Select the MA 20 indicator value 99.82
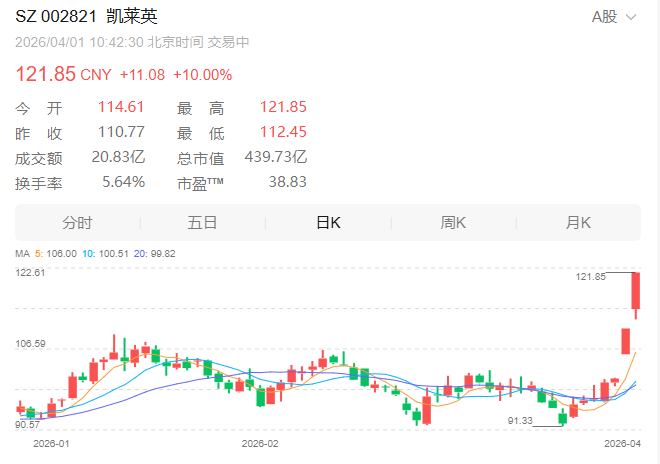660x464 pixels. (x=160, y=254)
